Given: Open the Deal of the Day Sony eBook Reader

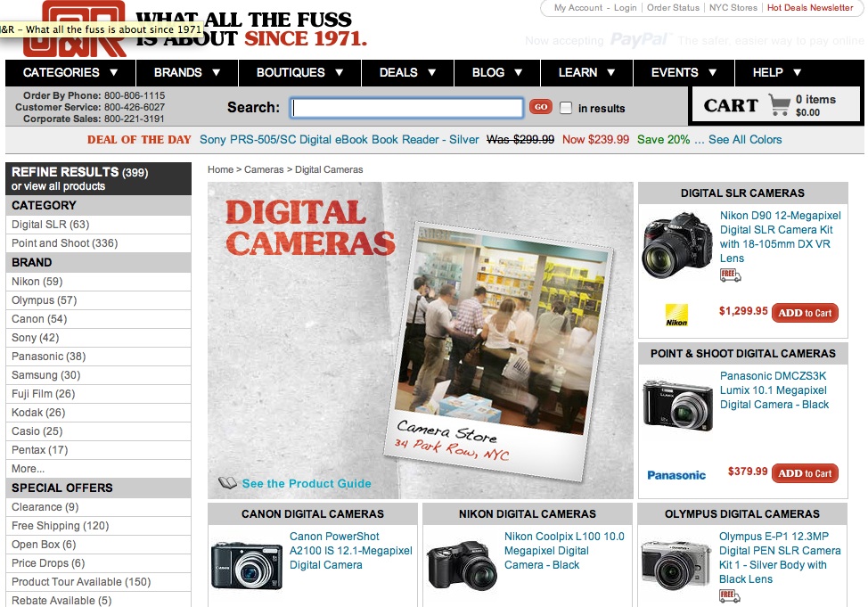Looking at the screenshot, I should tap(340, 140).
